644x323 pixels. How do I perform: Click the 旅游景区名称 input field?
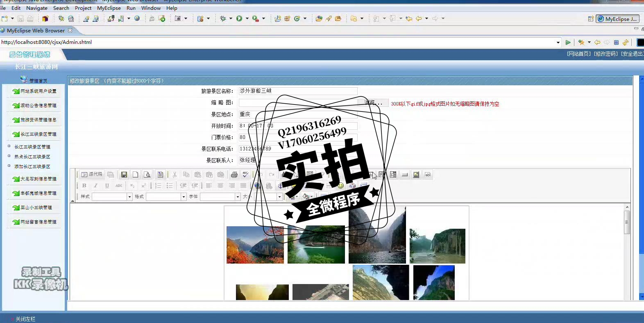pyautogui.click(x=298, y=91)
